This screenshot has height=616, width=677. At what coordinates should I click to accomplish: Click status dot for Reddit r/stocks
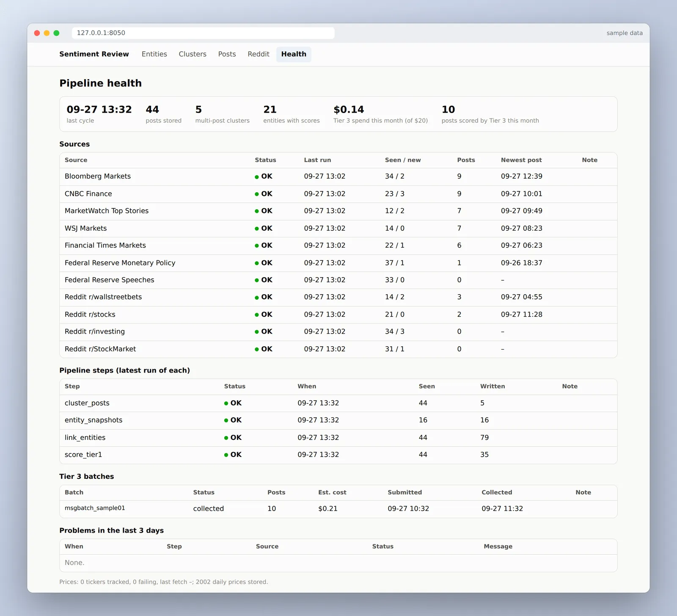pos(257,315)
